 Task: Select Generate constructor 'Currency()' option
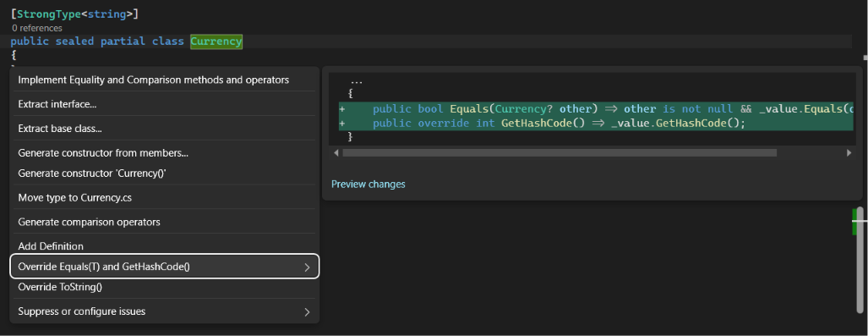coord(165,173)
